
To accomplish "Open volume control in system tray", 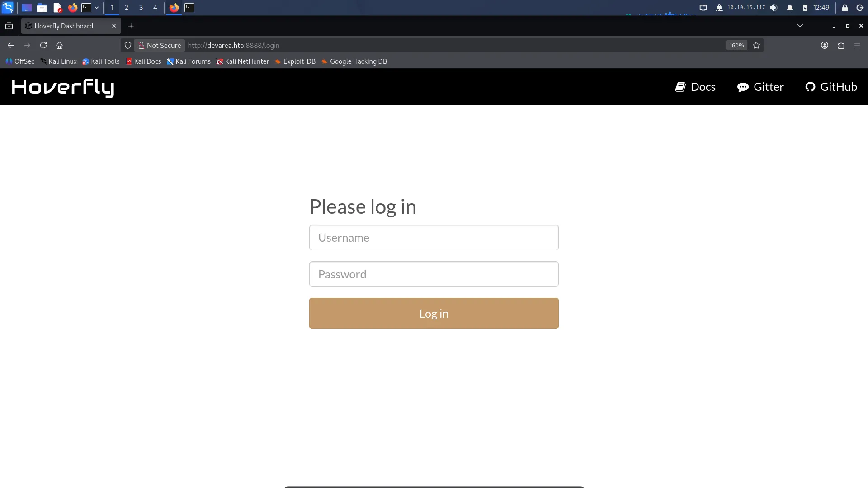I will point(774,8).
